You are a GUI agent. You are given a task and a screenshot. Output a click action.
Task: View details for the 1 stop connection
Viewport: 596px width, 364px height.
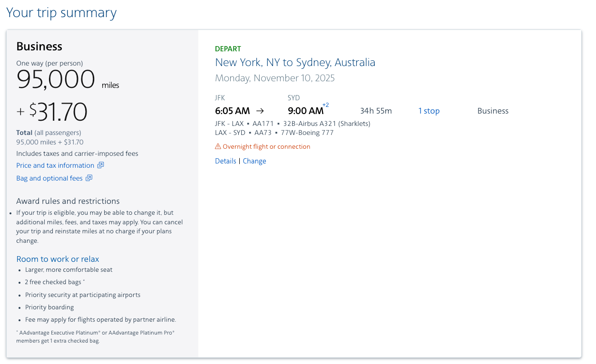(429, 110)
